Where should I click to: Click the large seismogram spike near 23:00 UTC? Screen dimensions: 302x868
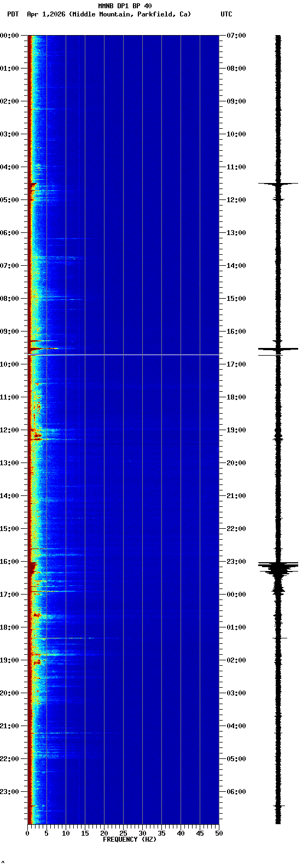[278, 568]
